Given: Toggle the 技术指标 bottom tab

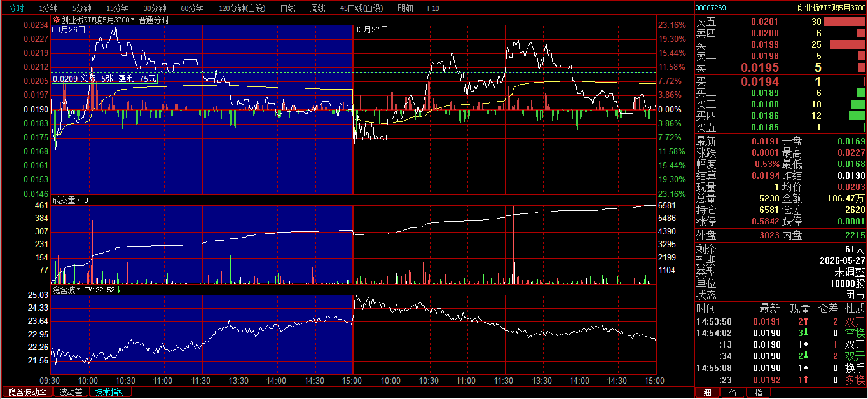Looking at the screenshot, I should click(111, 392).
